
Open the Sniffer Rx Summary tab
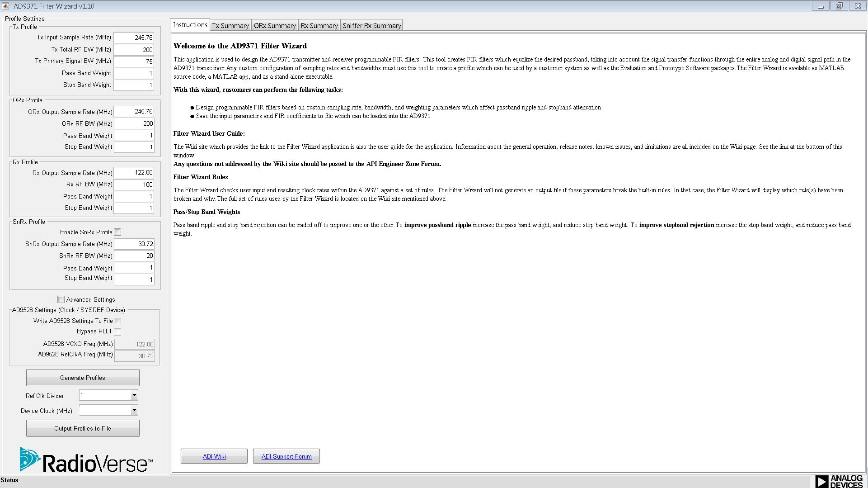tap(372, 26)
